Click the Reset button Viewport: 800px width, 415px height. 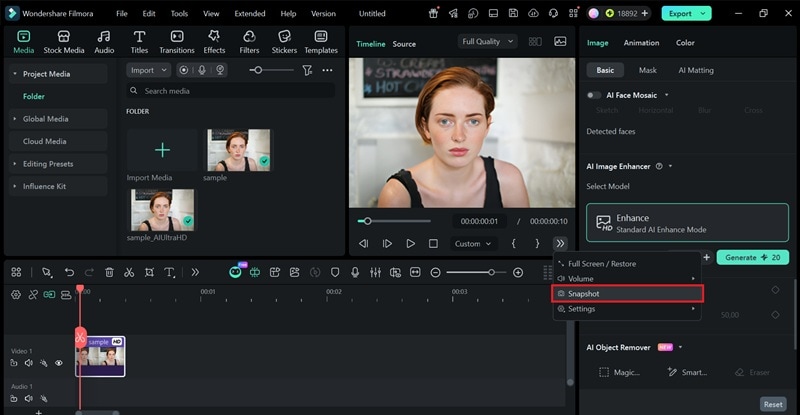click(x=773, y=404)
